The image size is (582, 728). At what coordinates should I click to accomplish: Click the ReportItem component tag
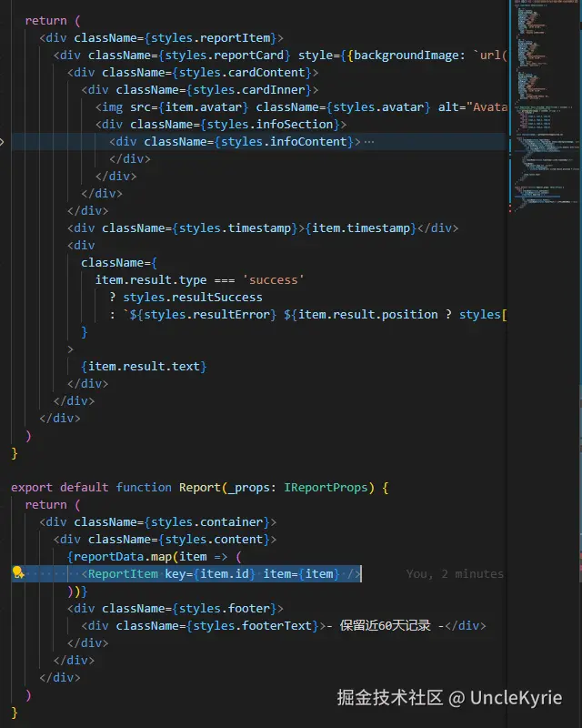(x=123, y=574)
